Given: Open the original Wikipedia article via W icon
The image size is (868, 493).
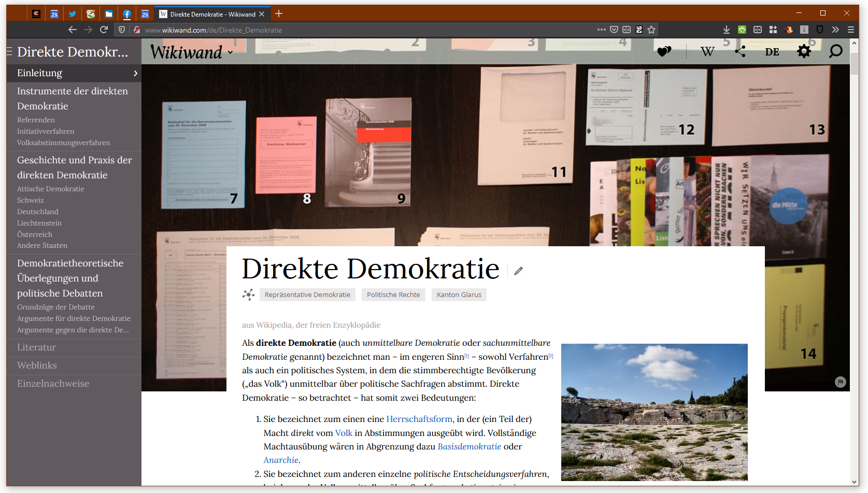Looking at the screenshot, I should pos(707,51).
